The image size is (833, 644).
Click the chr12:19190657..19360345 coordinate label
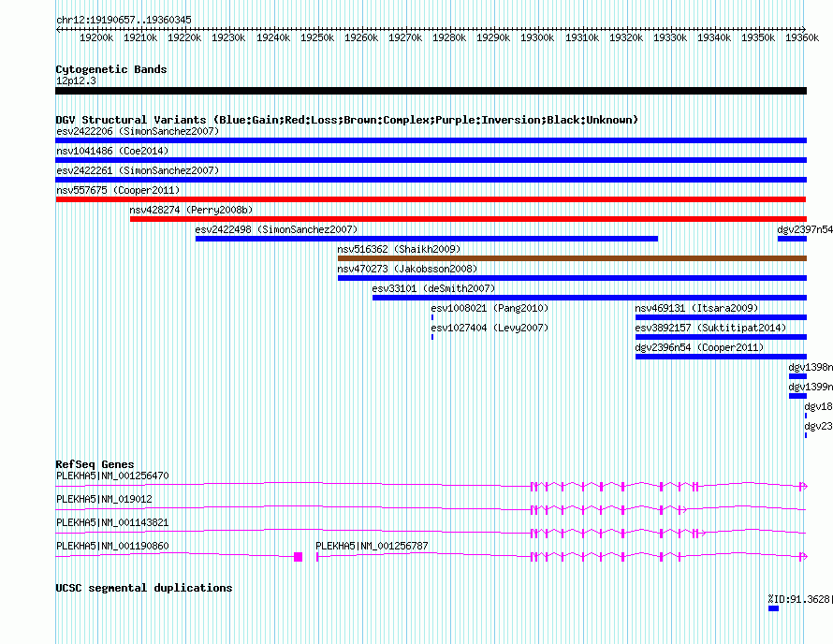point(124,20)
